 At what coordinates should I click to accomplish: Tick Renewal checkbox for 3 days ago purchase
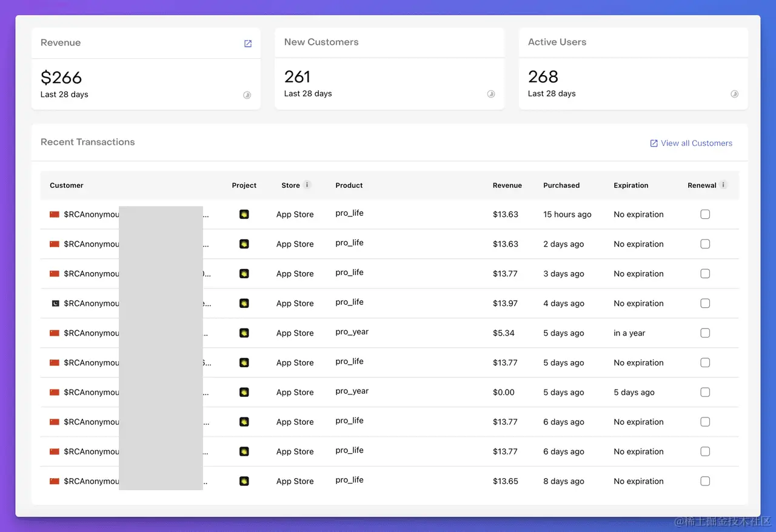point(705,273)
